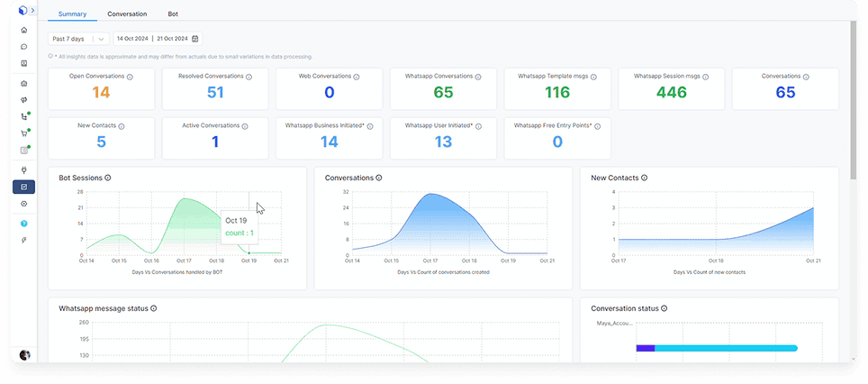Click the Whatsapp Template msgs card
The height and width of the screenshot is (384, 868).
tap(557, 88)
